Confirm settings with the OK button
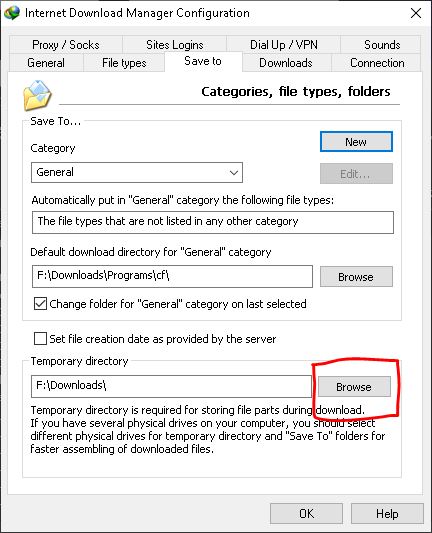Viewport: 432px width, 533px height. point(306,514)
